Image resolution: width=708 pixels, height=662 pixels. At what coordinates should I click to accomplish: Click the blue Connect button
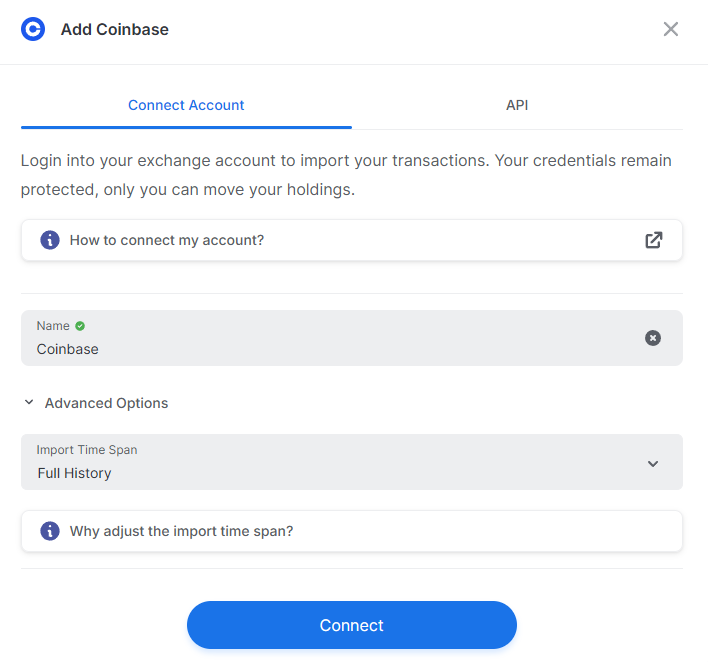click(352, 625)
